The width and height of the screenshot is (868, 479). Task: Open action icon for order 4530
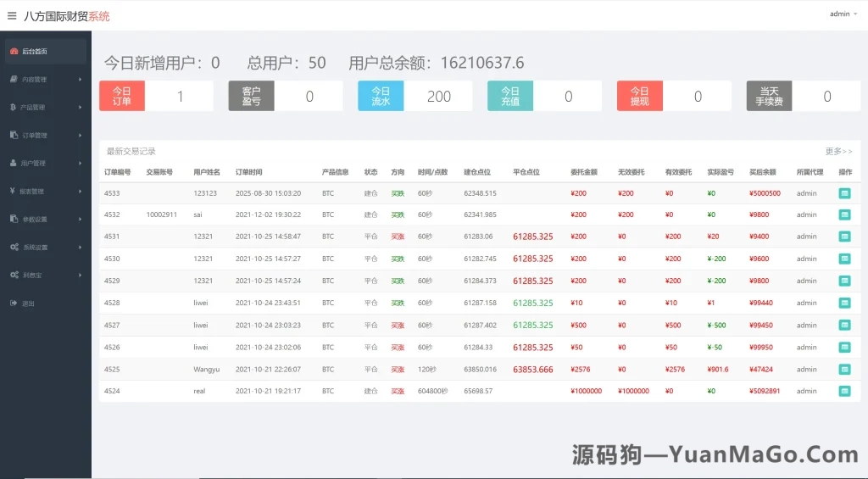845,259
